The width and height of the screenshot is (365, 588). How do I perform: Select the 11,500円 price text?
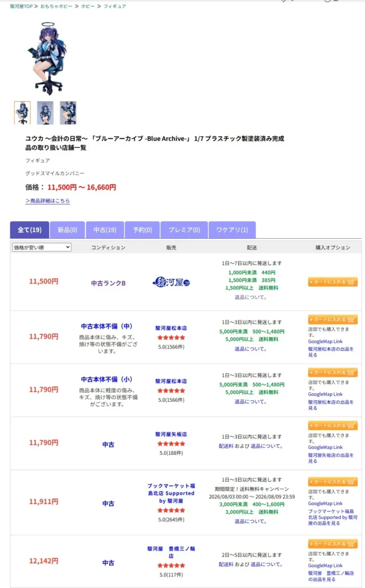44,281
